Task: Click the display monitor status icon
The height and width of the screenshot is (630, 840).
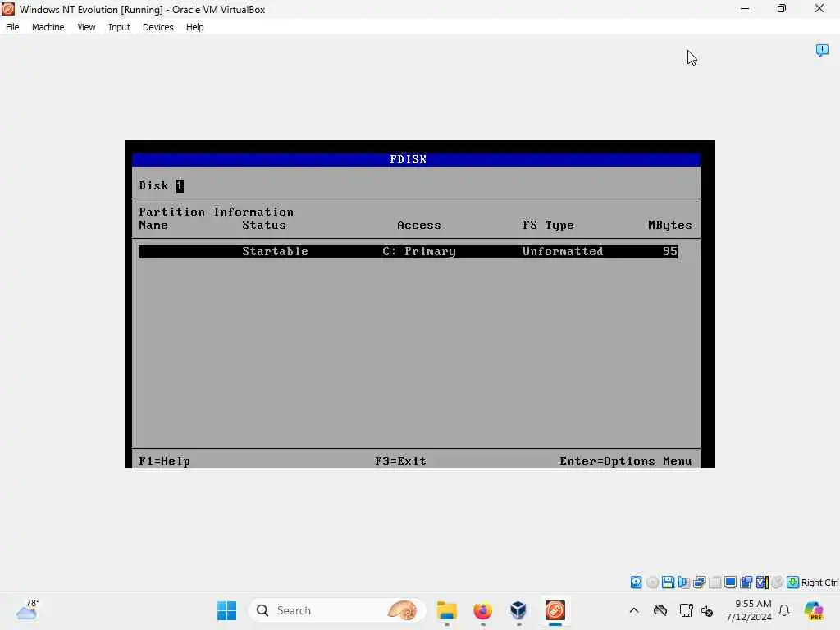Action: [x=730, y=582]
